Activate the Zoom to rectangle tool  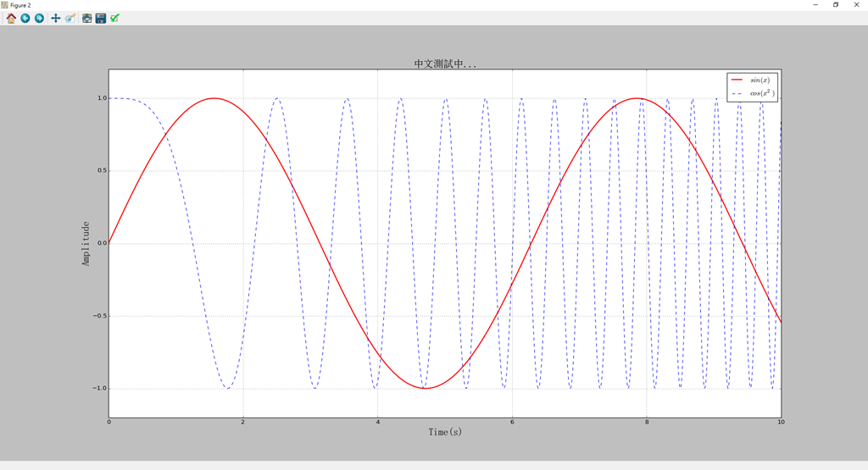tap(70, 19)
